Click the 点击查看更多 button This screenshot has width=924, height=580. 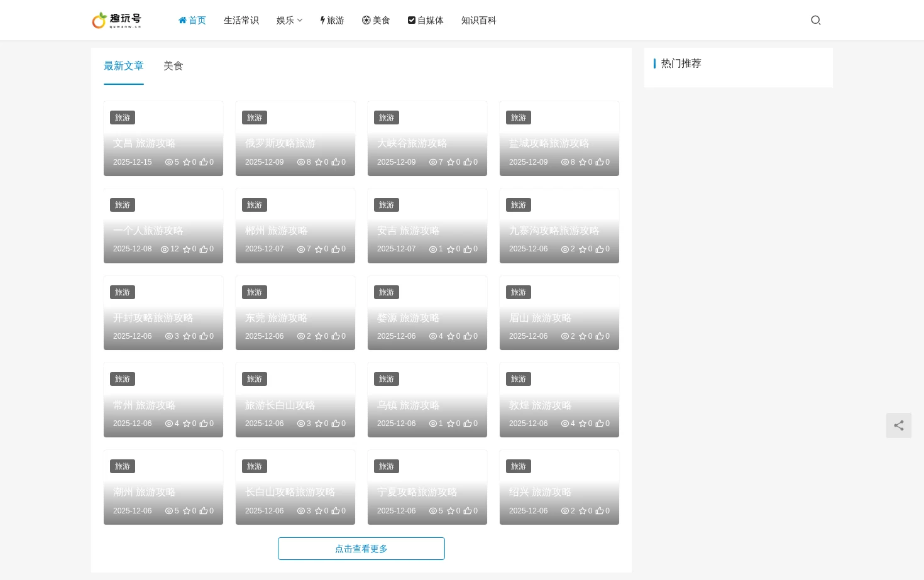(361, 549)
